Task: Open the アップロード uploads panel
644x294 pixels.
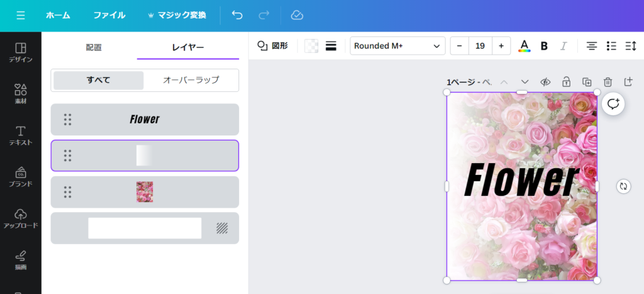Action: [x=20, y=218]
